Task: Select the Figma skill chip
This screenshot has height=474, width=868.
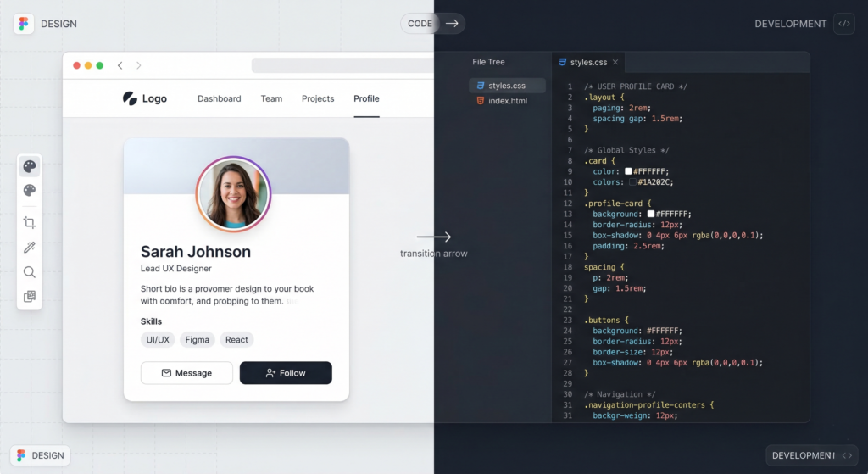Action: pos(197,340)
